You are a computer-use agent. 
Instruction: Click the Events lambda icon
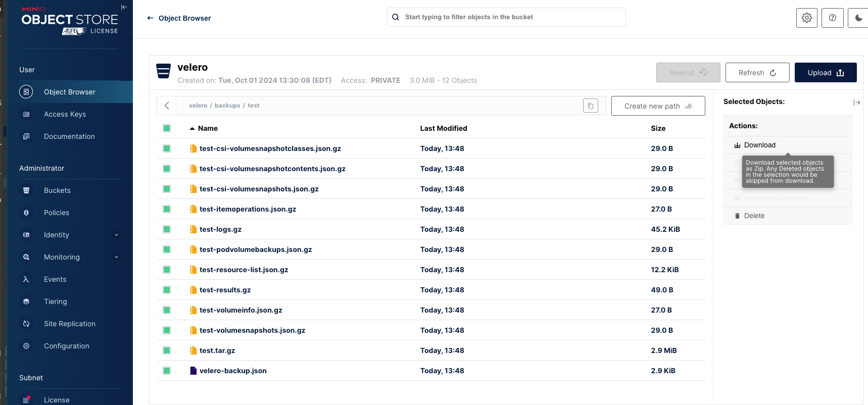point(26,279)
